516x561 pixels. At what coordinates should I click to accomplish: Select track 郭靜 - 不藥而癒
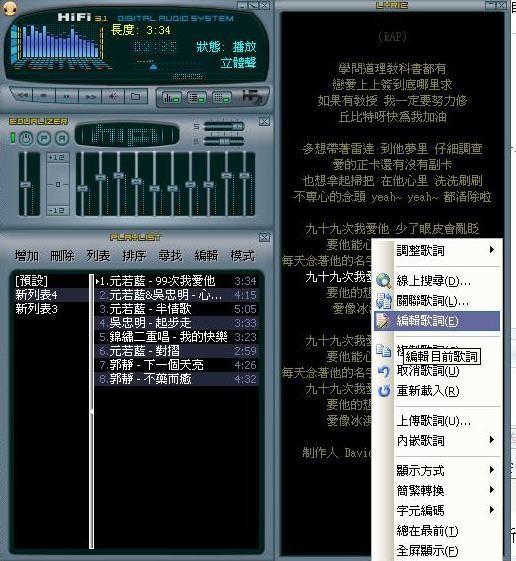click(177, 379)
